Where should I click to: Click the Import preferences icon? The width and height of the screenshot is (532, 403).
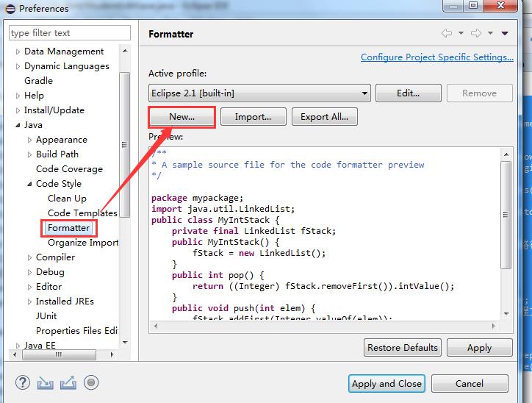[x=45, y=382]
